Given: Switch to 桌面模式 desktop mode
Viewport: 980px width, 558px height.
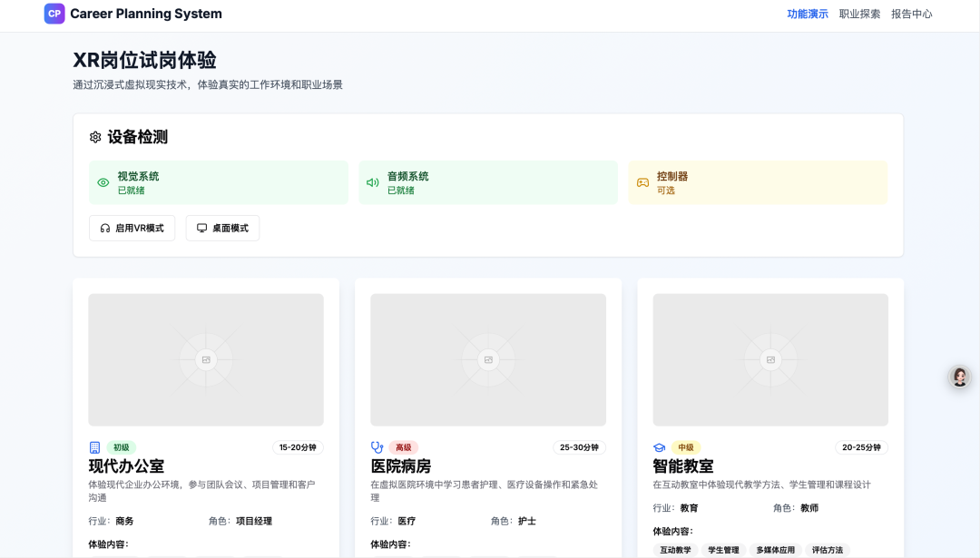Looking at the screenshot, I should (x=222, y=229).
